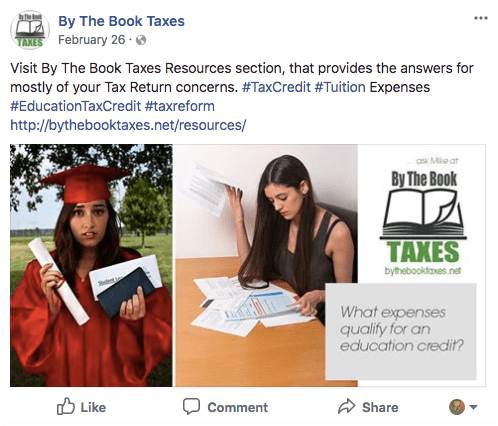Click the arrow Share icon
Image resolution: width=498 pixels, height=426 pixels.
[x=347, y=406]
